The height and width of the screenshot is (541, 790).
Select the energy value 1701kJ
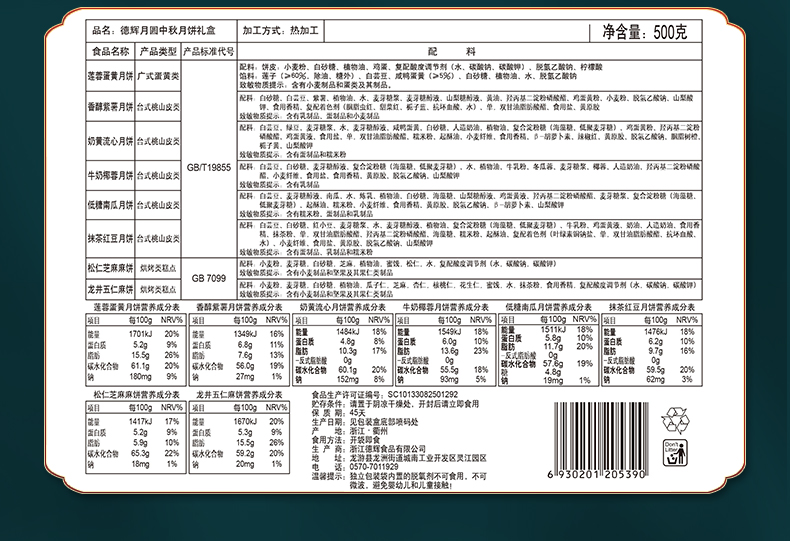tap(140, 334)
